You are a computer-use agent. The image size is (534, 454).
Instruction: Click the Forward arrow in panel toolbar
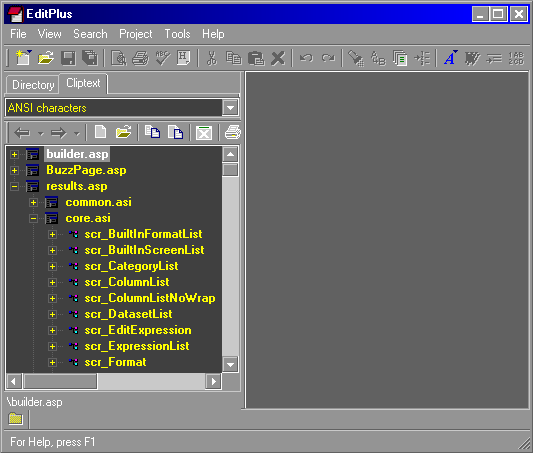(59, 133)
